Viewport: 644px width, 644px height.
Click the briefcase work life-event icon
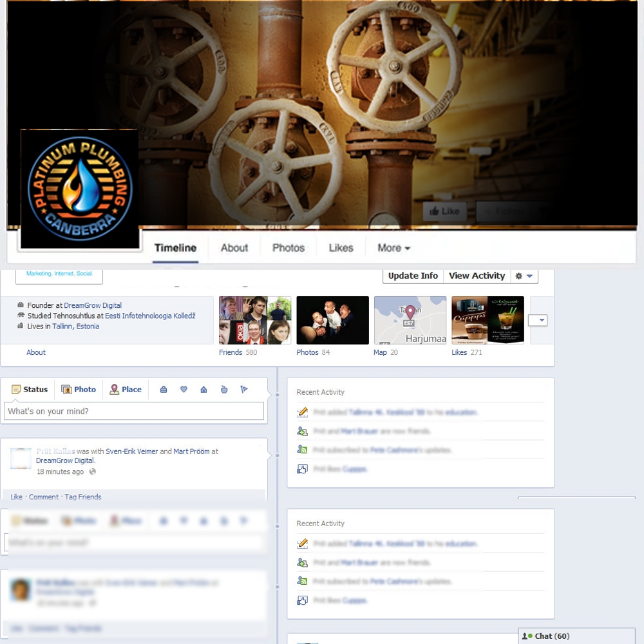164,390
